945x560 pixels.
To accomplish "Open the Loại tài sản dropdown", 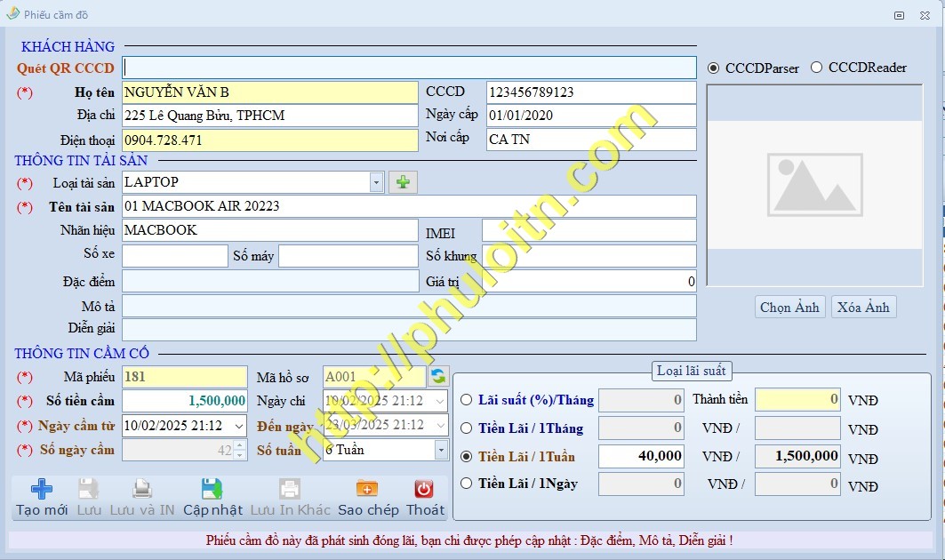I will [x=377, y=182].
